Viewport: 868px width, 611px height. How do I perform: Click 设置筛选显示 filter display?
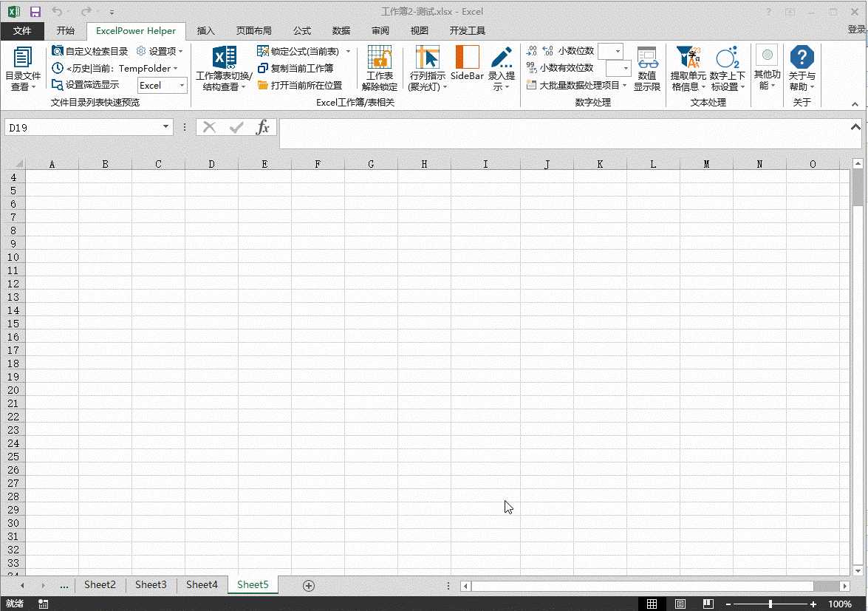point(85,85)
